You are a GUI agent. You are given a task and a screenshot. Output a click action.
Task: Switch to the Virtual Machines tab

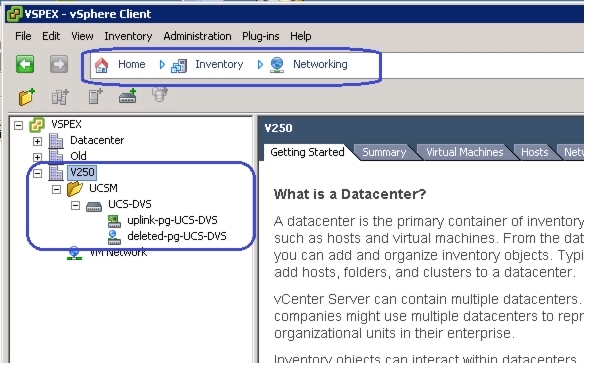464,152
